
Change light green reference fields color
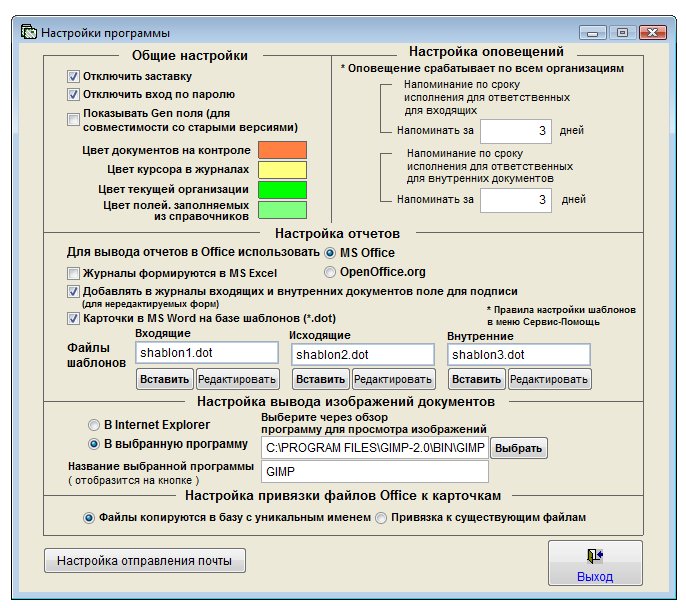coord(282,210)
